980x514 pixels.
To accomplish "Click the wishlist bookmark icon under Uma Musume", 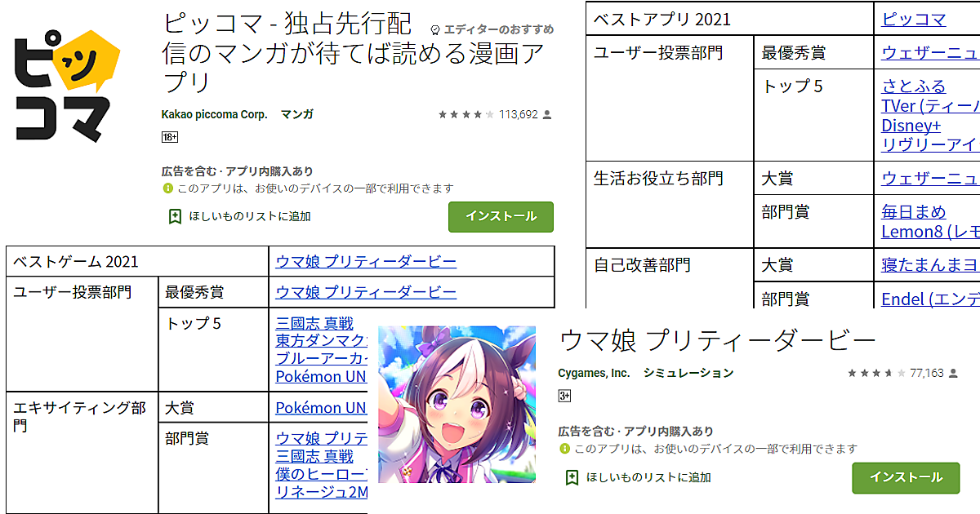I will pyautogui.click(x=572, y=477).
